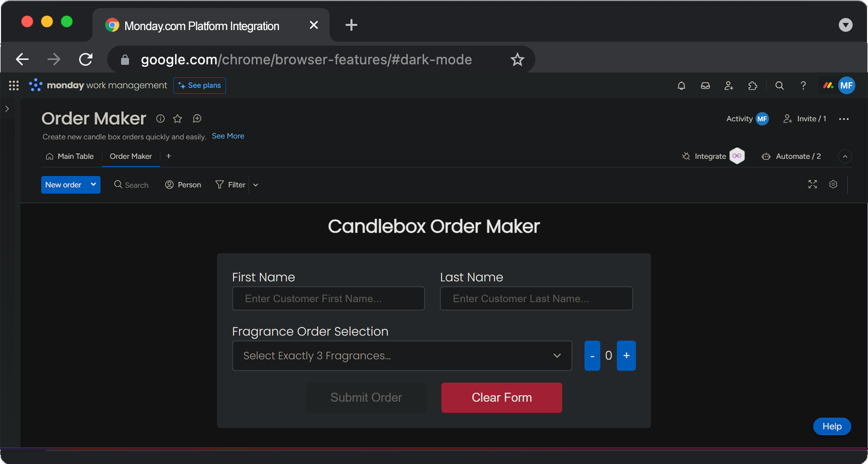Open the Integrate center

[713, 156]
